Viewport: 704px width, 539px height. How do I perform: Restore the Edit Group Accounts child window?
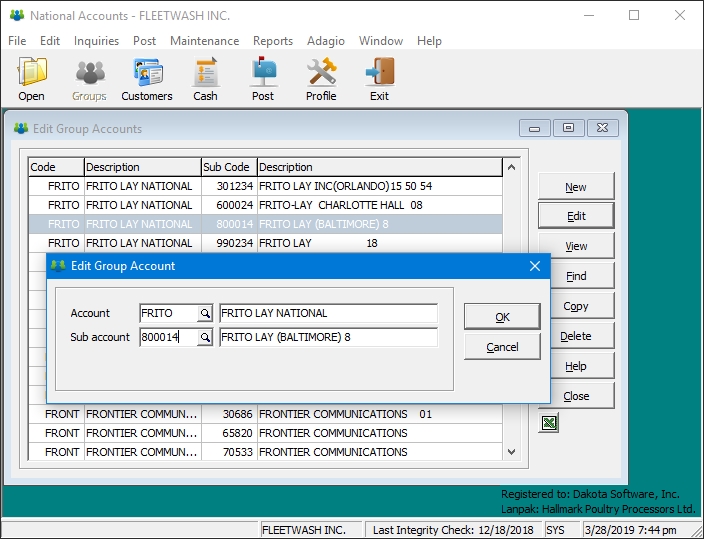pos(568,128)
